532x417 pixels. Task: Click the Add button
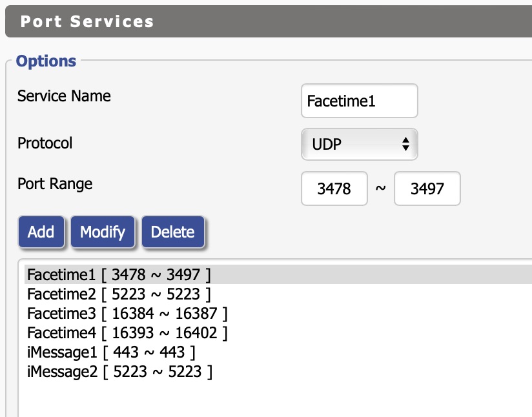pos(41,232)
